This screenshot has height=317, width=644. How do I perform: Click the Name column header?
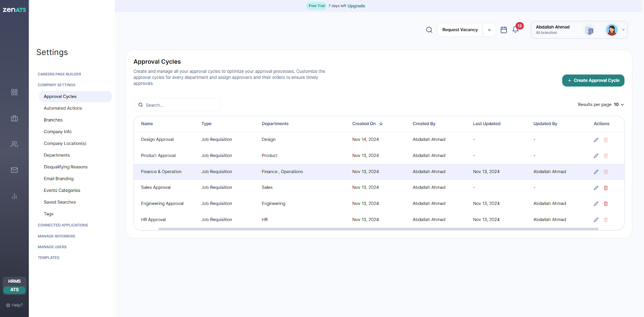click(147, 124)
